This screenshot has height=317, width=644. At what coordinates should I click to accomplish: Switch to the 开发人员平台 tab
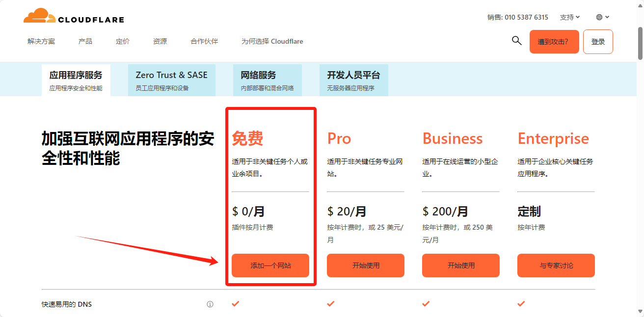tap(353, 80)
